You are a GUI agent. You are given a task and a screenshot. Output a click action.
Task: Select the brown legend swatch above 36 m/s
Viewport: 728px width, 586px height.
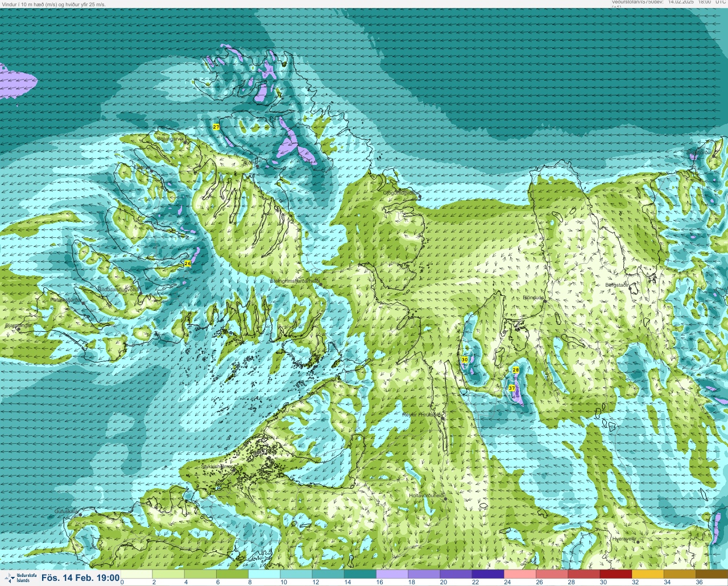coord(712,573)
